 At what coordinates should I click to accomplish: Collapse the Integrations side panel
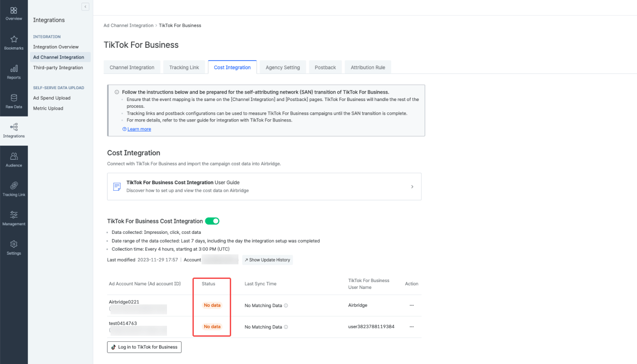(85, 6)
